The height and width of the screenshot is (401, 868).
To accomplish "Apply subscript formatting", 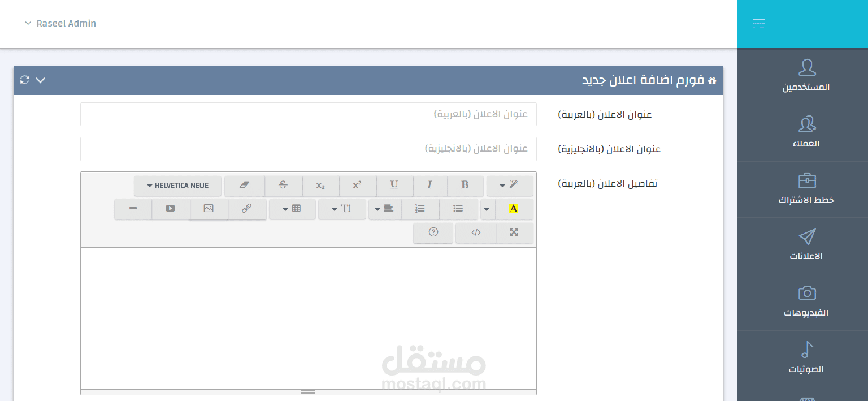I will 320,185.
